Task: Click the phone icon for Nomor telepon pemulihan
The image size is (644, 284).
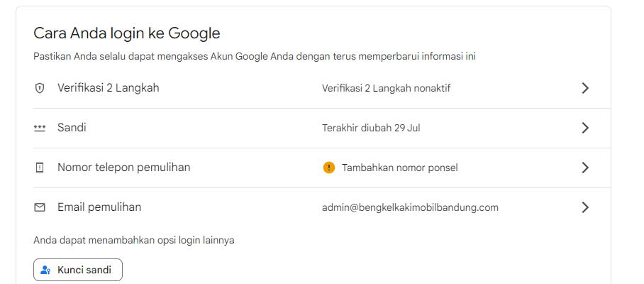Action: pos(40,168)
